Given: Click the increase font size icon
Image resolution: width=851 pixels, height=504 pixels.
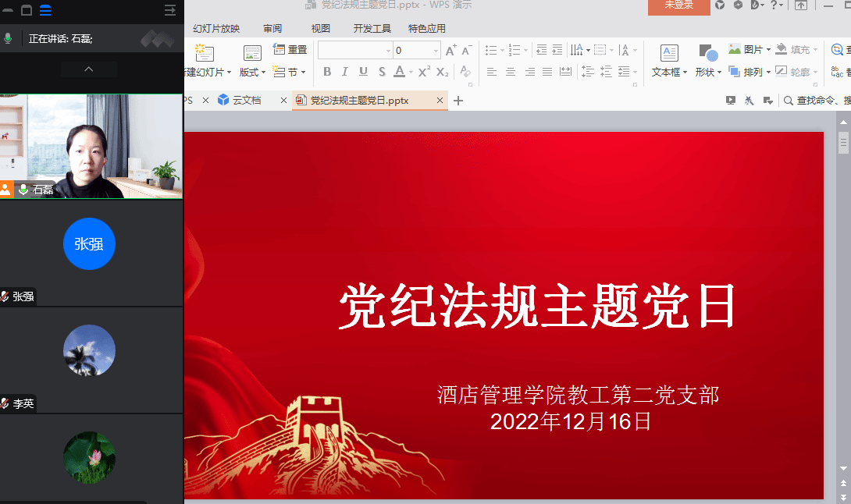Looking at the screenshot, I should [450, 51].
